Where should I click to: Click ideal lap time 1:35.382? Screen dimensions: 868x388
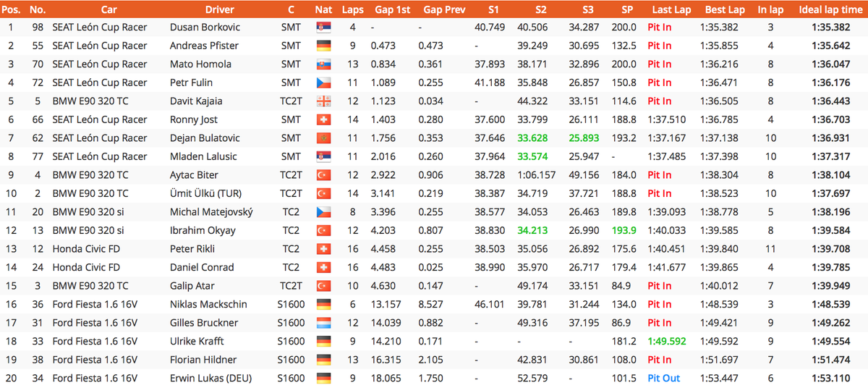(830, 27)
